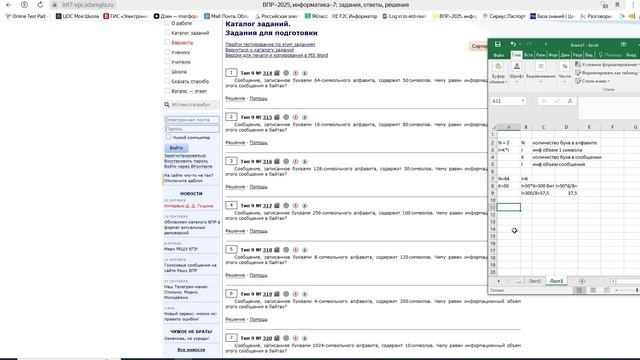Open the calculator icon for task 319
This screenshot has height=360, width=640.
pos(277,294)
